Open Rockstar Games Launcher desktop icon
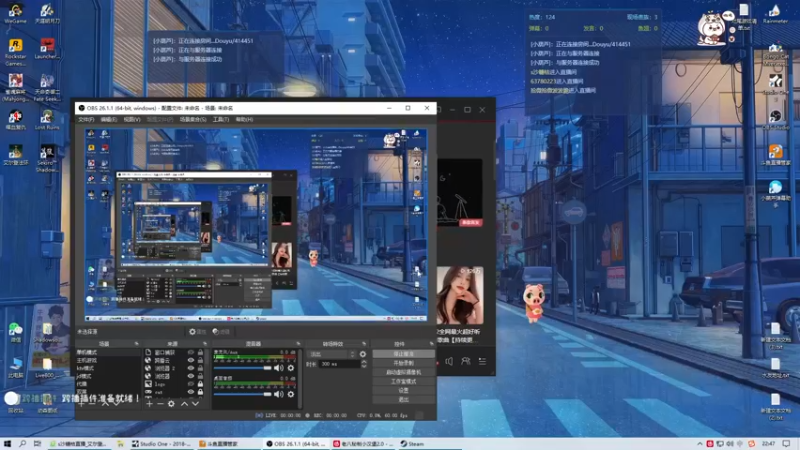This screenshot has width=800, height=450. [x=15, y=52]
